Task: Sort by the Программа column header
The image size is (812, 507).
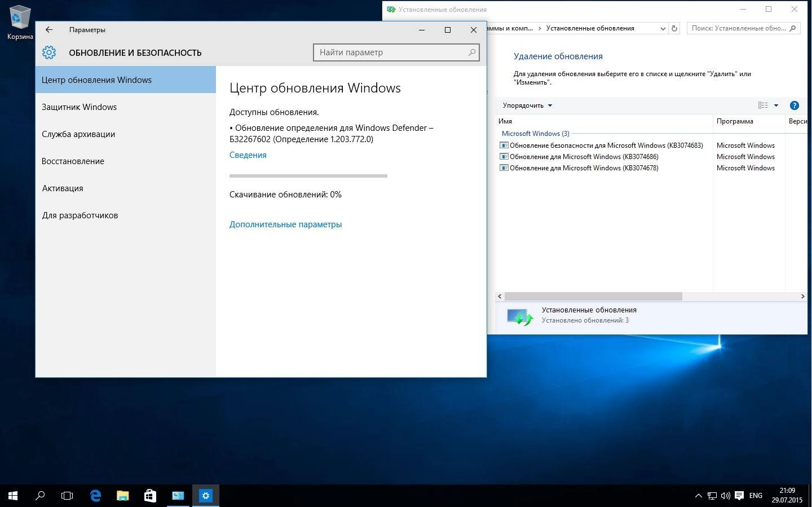Action: point(749,121)
